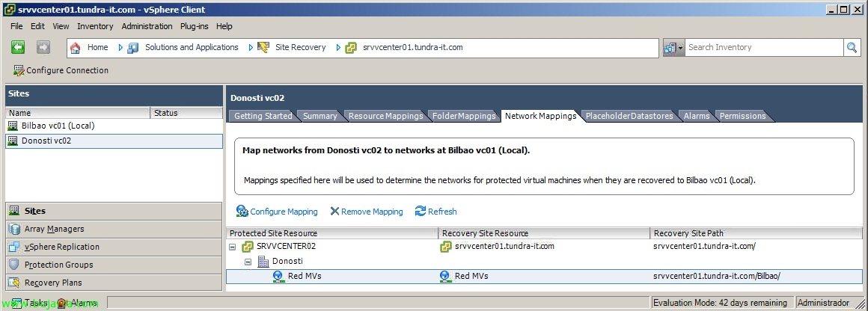The height and width of the screenshot is (311, 868).
Task: Collapse the Donosti datacenter node
Action: [248, 261]
